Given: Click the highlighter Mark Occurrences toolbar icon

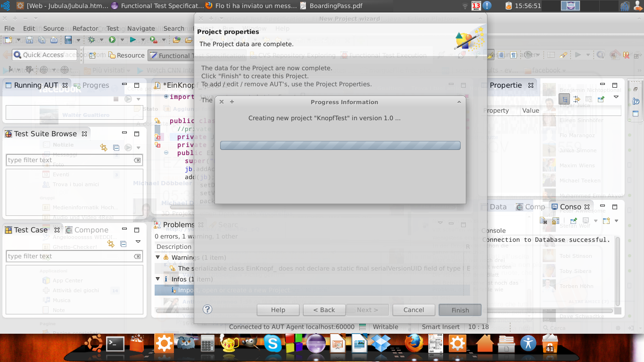Looking at the screenshot, I should (x=490, y=55).
